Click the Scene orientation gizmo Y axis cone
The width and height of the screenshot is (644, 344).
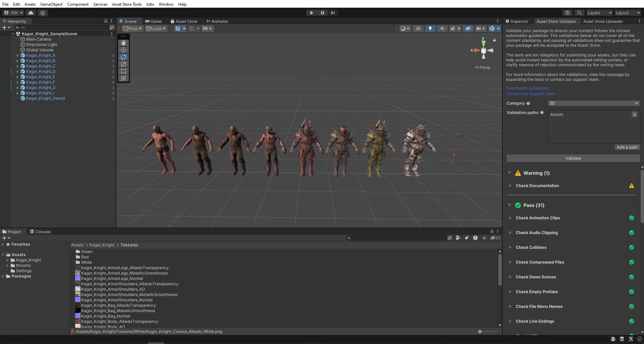(x=483, y=43)
